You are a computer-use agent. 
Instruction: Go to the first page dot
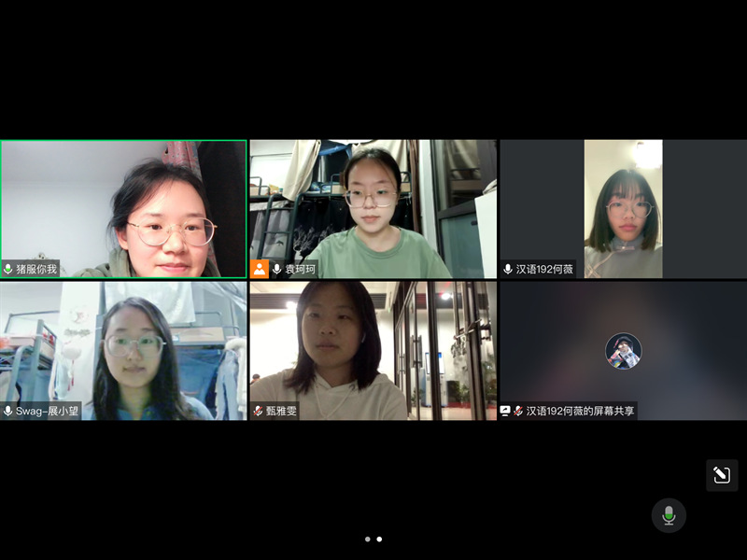pyautogui.click(x=367, y=539)
